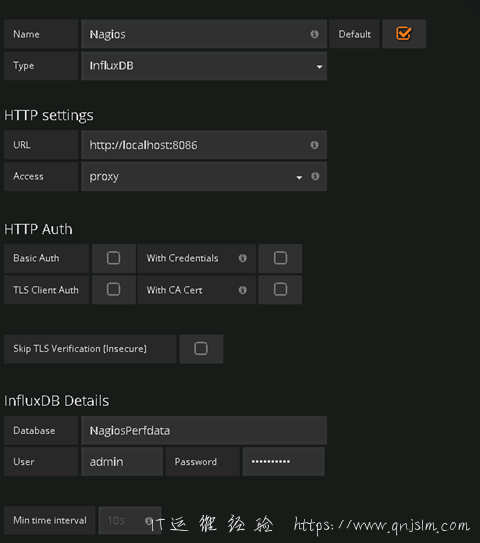480x543 pixels.
Task: Open the Type dropdown showing InfluxDB
Action: (204, 66)
